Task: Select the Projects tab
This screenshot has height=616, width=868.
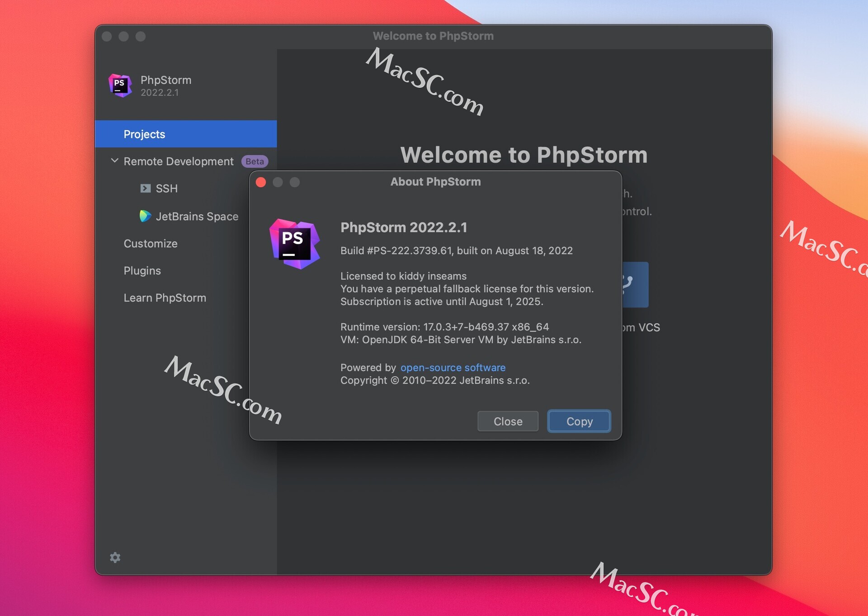Action: [186, 134]
